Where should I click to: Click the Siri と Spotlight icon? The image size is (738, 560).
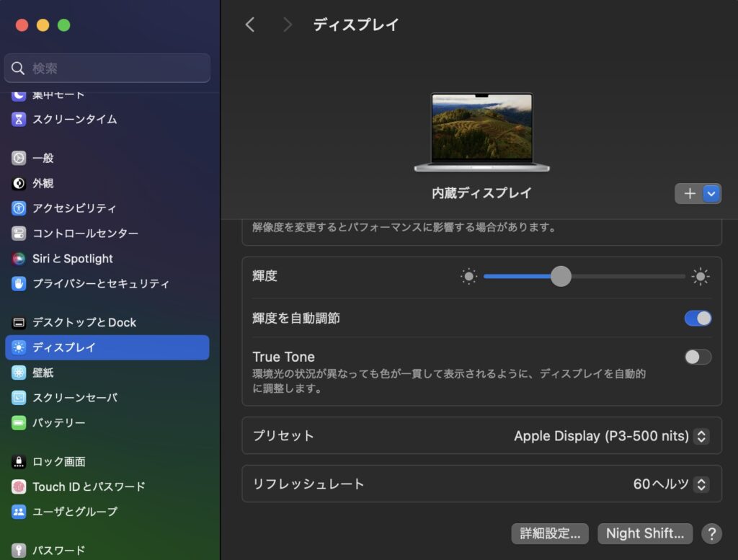pyautogui.click(x=19, y=259)
